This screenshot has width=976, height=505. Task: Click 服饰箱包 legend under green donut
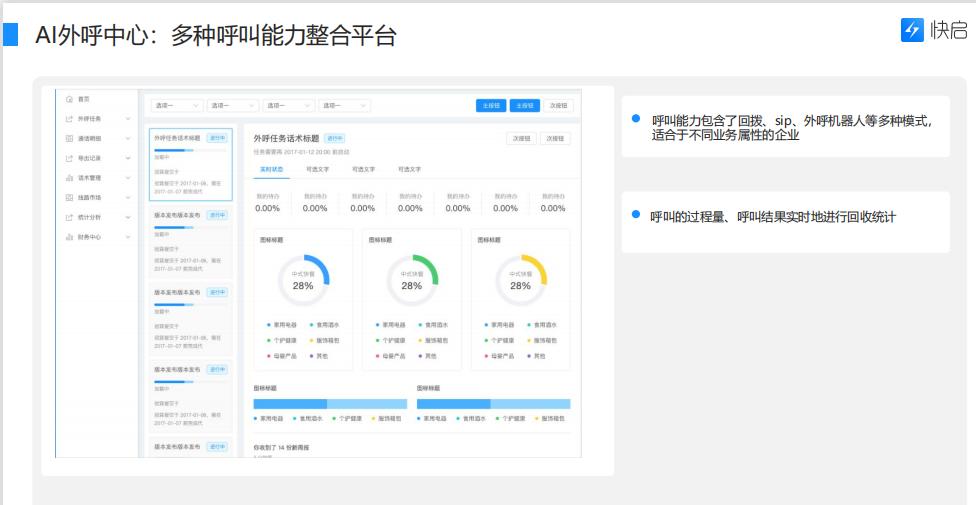(x=433, y=341)
